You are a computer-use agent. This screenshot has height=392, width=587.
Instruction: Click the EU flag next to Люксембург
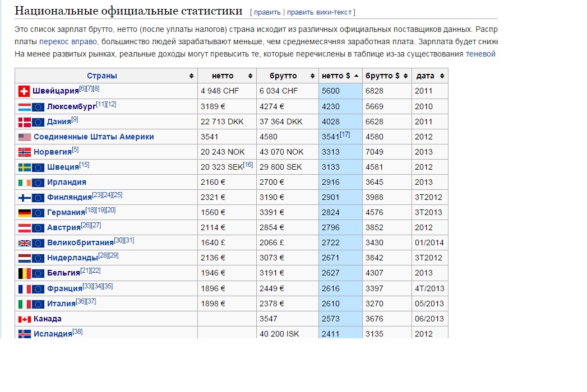pyautogui.click(x=38, y=106)
